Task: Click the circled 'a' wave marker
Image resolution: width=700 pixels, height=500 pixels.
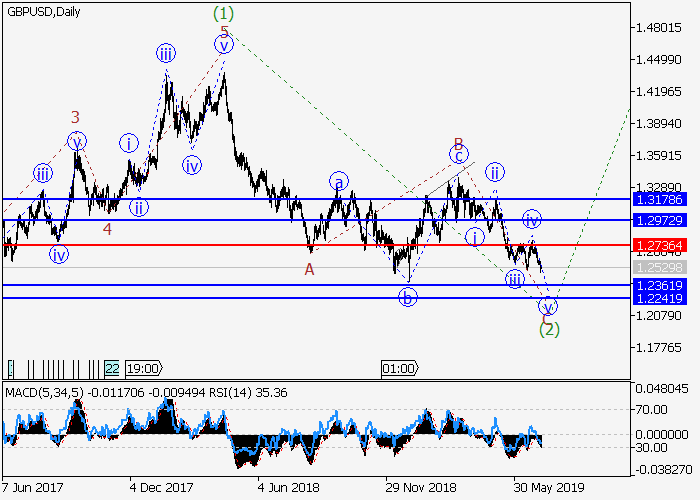Action: pyautogui.click(x=339, y=181)
